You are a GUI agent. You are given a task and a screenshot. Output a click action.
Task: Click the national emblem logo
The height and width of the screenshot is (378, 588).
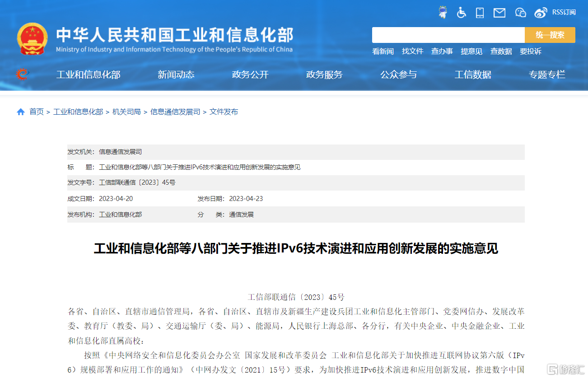(33, 38)
